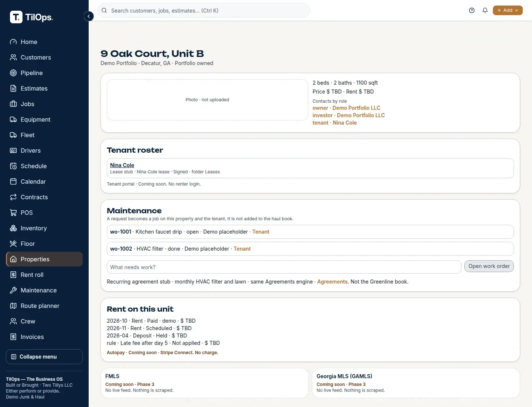Click the help question-mark icon
This screenshot has height=407, width=532.
tap(472, 10)
